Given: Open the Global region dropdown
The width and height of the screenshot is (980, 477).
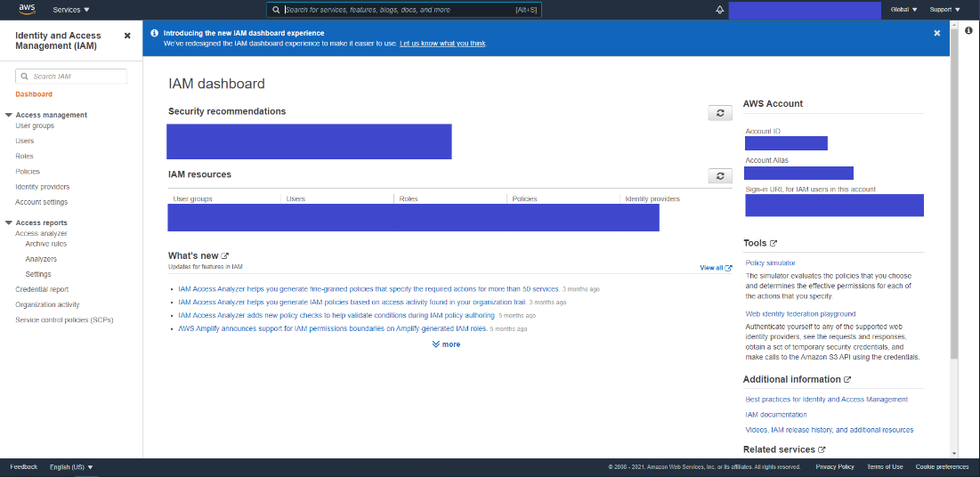Looking at the screenshot, I should pos(903,10).
